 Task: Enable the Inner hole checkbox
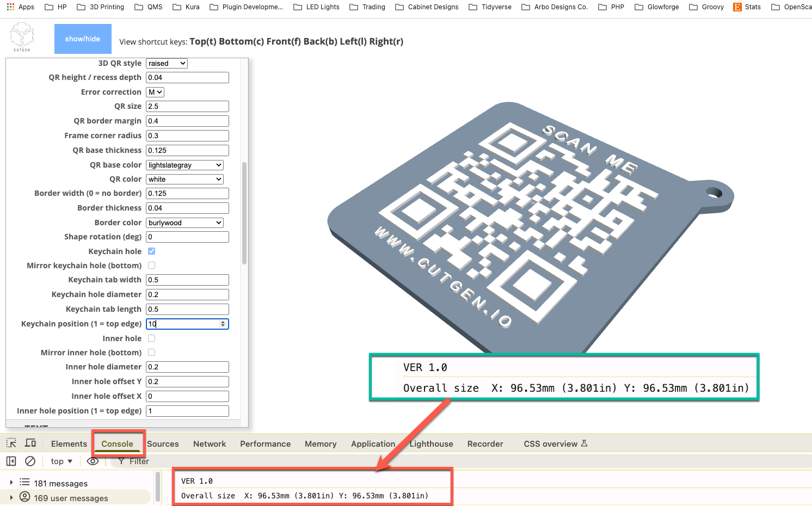tap(152, 338)
